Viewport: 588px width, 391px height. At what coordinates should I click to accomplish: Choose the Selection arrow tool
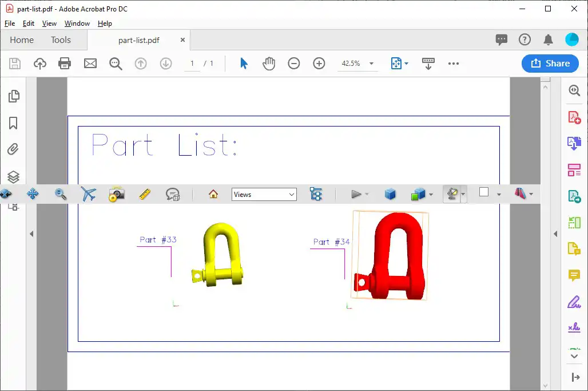[244, 64]
